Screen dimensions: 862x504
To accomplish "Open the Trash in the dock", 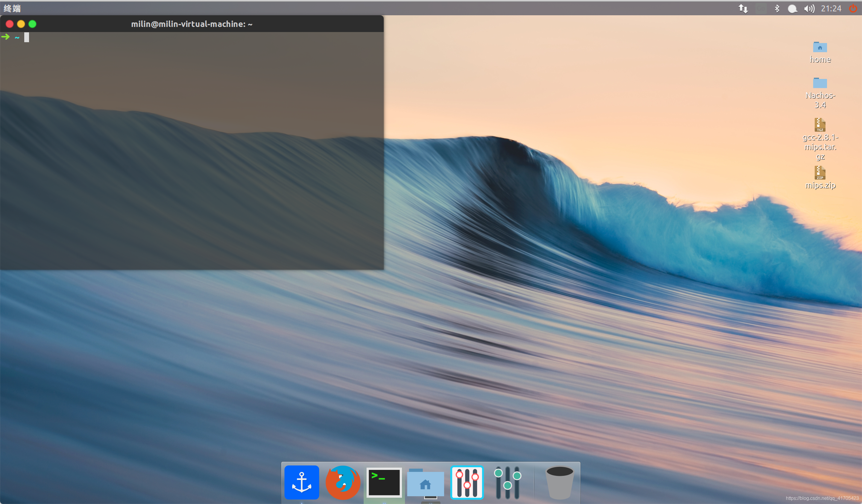I will pyautogui.click(x=559, y=482).
